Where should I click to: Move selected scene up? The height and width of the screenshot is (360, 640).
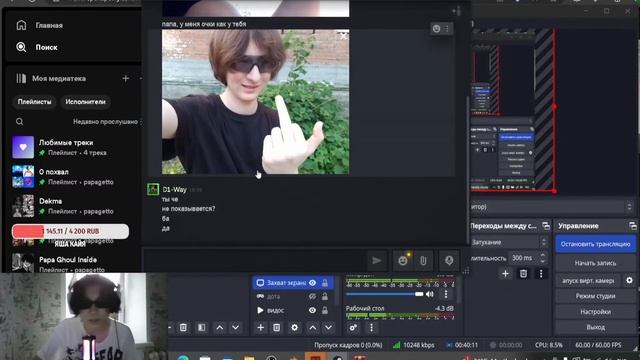click(220, 327)
